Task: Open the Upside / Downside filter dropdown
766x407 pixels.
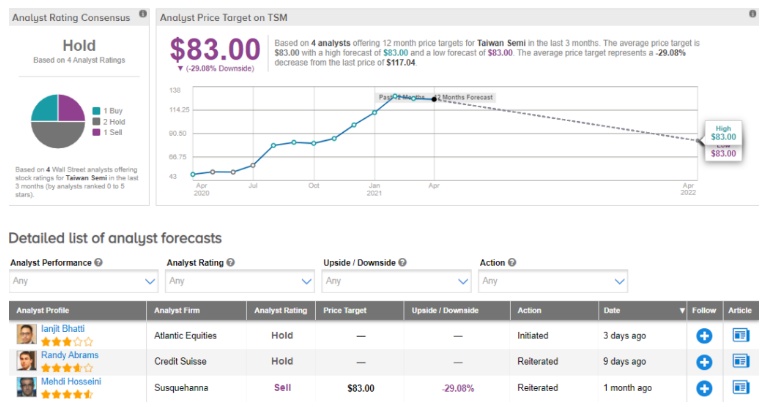Action: pos(396,281)
